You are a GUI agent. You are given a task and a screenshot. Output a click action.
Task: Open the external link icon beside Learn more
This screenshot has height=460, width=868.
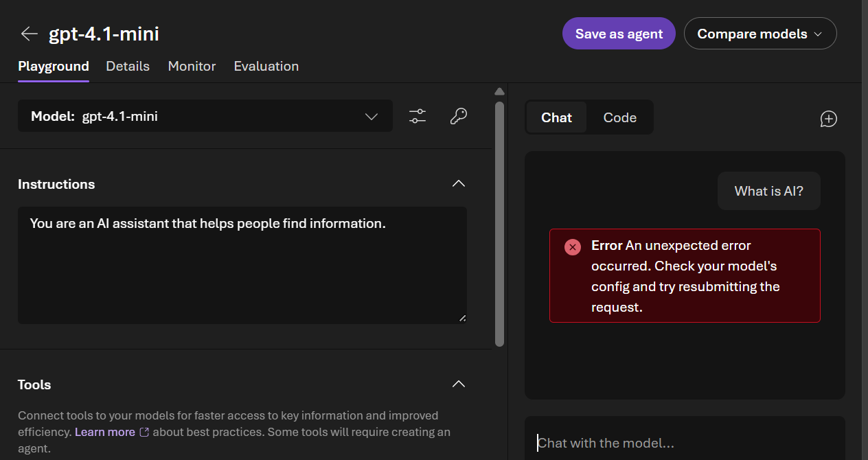click(x=144, y=433)
